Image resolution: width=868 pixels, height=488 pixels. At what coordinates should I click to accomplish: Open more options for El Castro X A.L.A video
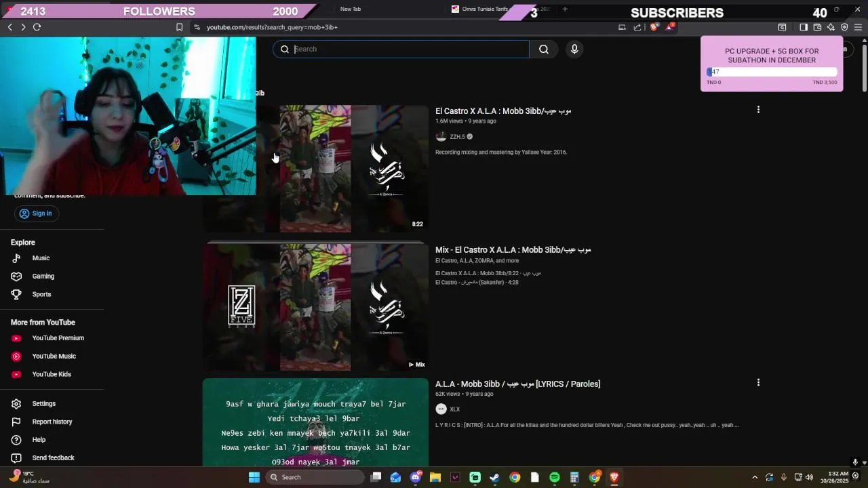(x=758, y=110)
